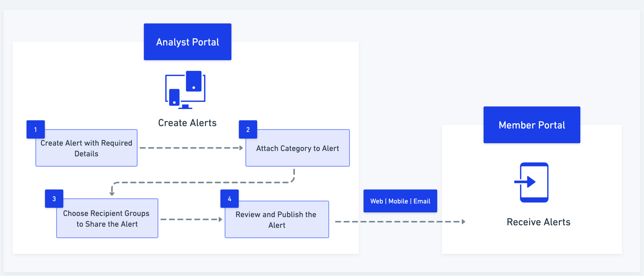Select the Attach Category to Alert box
644x276 pixels.
298,148
